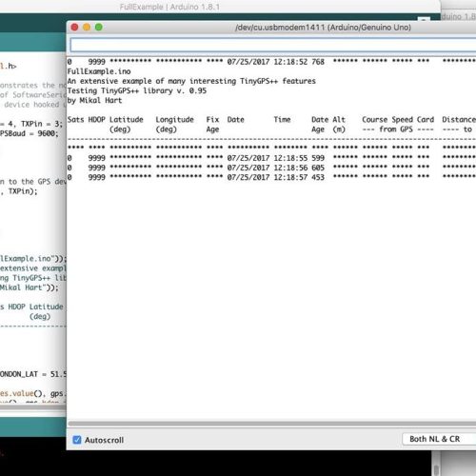Click the 'Sats' column header
Viewport: 476px width, 476px height.
pos(75,120)
